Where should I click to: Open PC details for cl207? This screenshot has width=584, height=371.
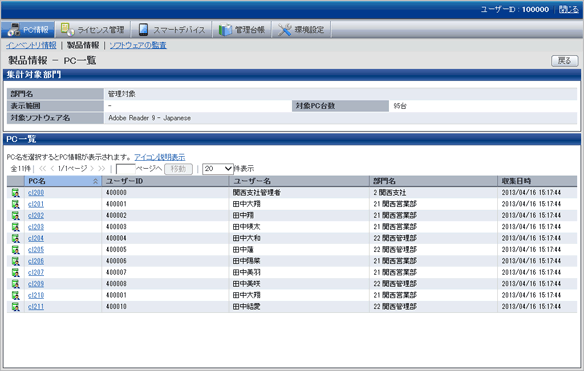36,272
